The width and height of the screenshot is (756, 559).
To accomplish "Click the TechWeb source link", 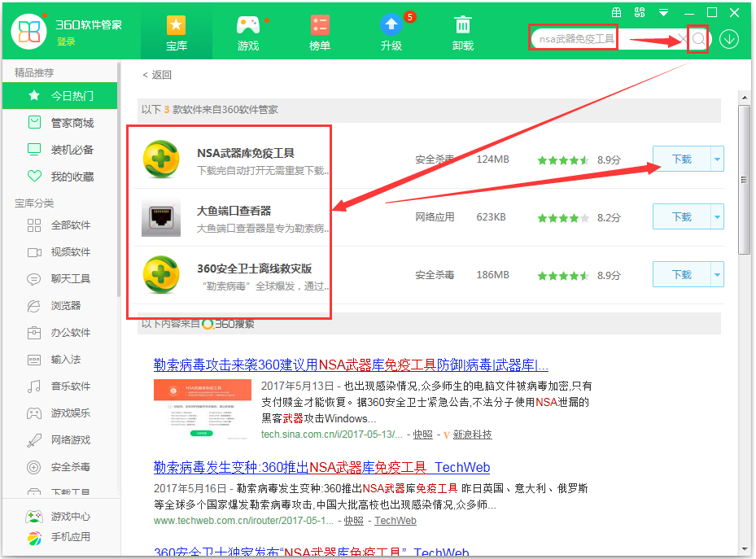I will [395, 521].
